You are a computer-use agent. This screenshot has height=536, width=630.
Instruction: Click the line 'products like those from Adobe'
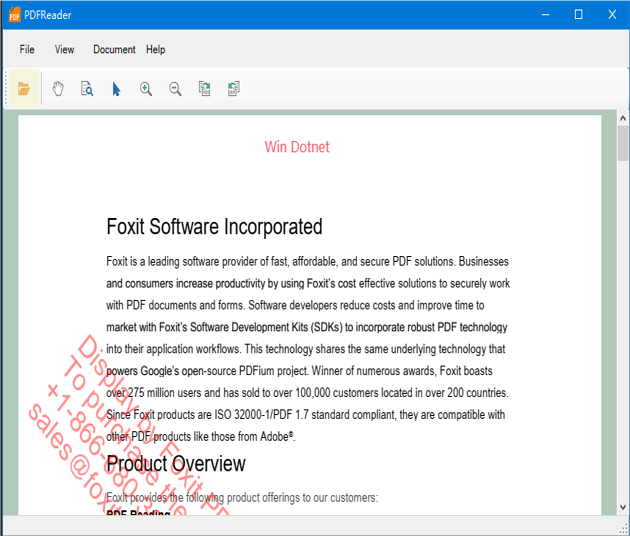pyautogui.click(x=201, y=437)
